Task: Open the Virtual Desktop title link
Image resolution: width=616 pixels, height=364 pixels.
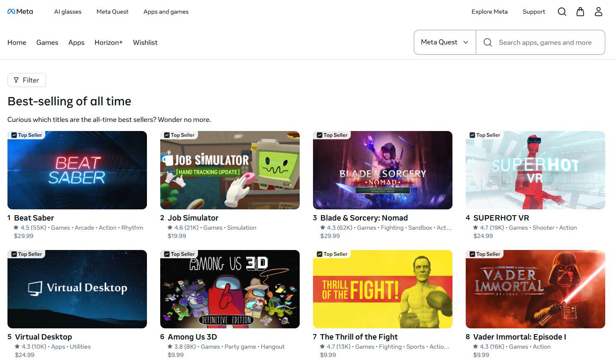Action: click(44, 337)
